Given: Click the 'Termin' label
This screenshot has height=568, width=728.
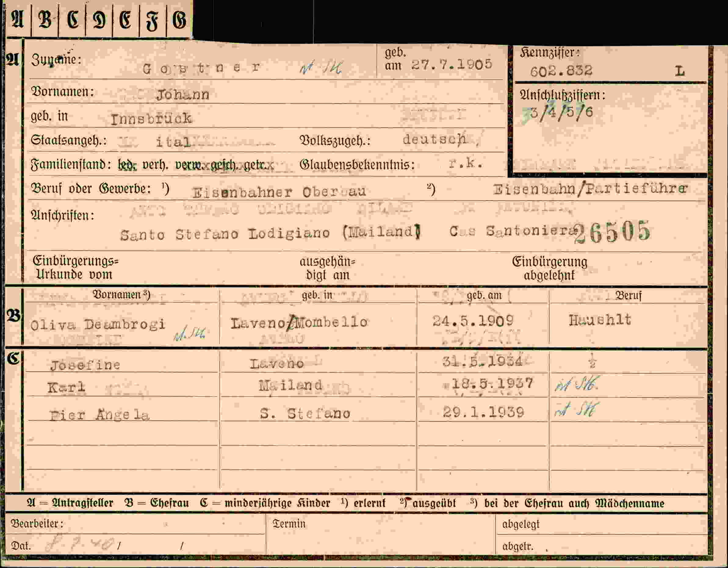Looking at the screenshot, I should click(x=289, y=524).
